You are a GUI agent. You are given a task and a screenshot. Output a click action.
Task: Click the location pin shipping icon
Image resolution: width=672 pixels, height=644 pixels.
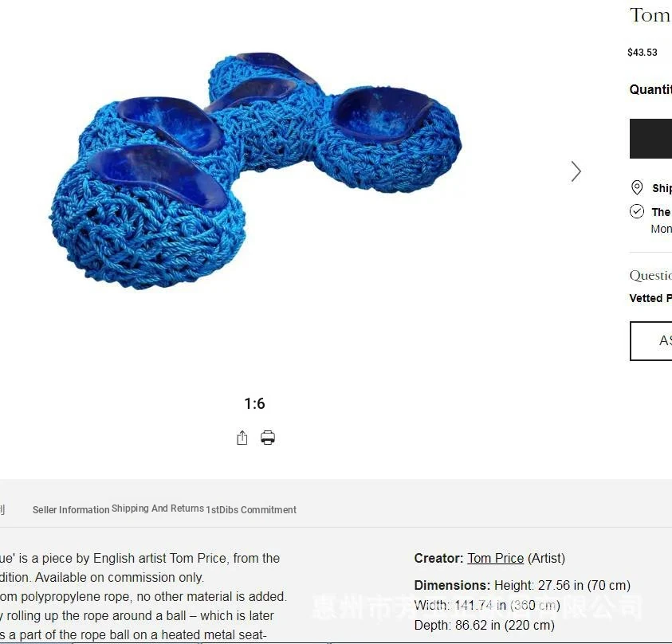pos(637,187)
